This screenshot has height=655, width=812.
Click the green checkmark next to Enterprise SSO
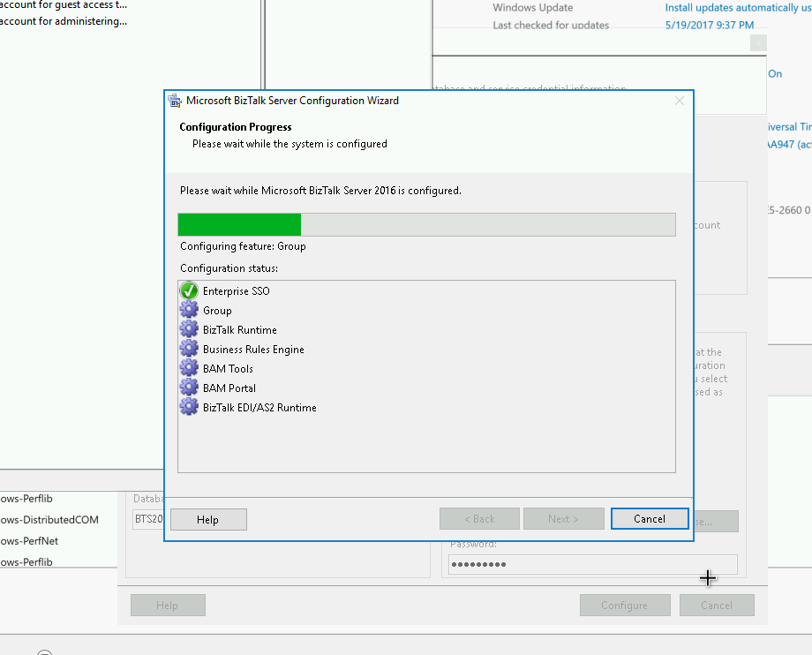click(189, 290)
